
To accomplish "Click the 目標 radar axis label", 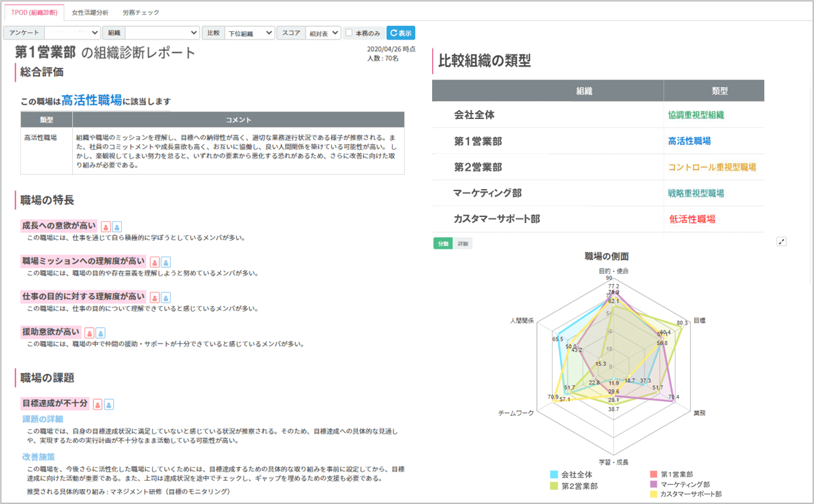I will 700,321.
